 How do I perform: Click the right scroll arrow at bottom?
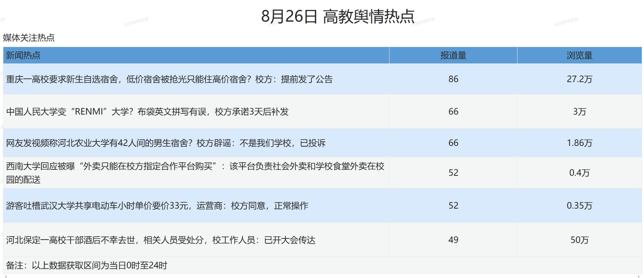[640, 277]
